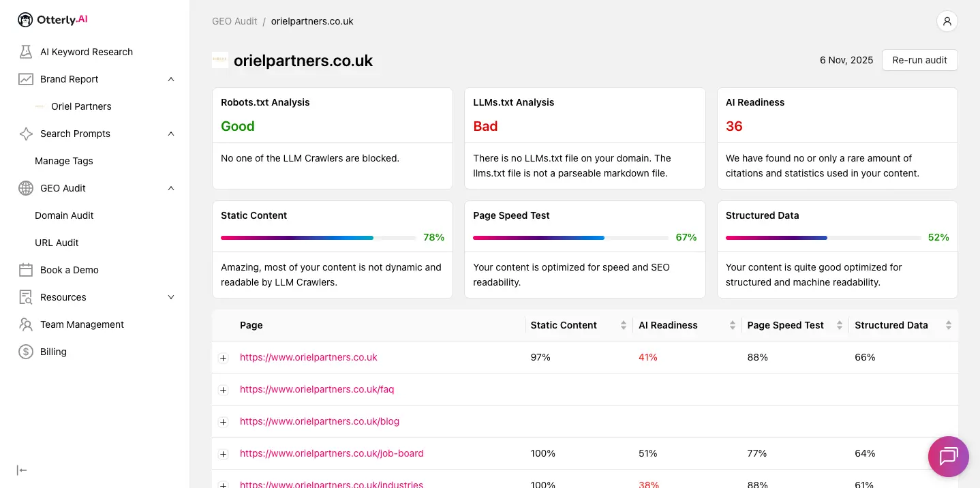Sort table by Static Content column

click(x=623, y=326)
